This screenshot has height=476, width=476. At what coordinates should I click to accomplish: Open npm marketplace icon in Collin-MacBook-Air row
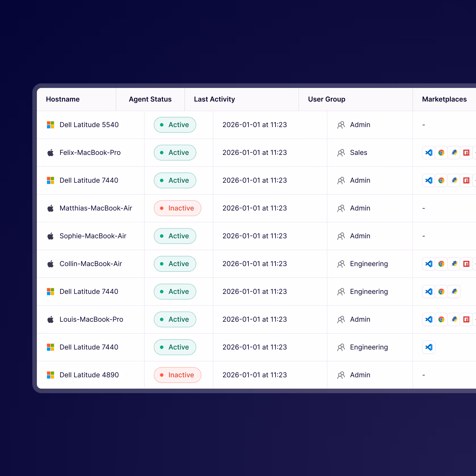(466, 264)
